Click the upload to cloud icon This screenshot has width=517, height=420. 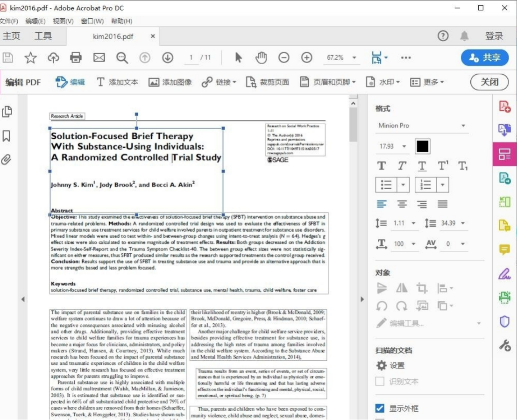53,58
